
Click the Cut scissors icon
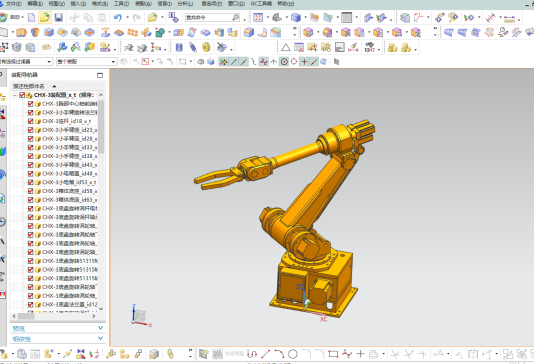(x=74, y=17)
